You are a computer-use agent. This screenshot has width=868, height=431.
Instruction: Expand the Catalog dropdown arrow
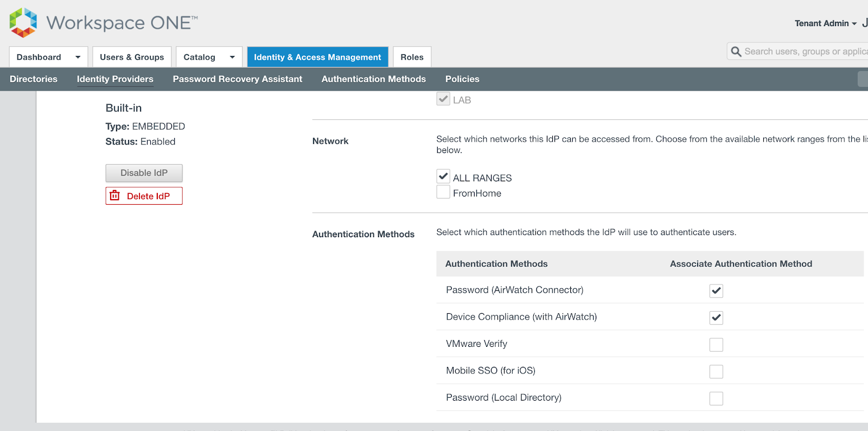pos(232,57)
